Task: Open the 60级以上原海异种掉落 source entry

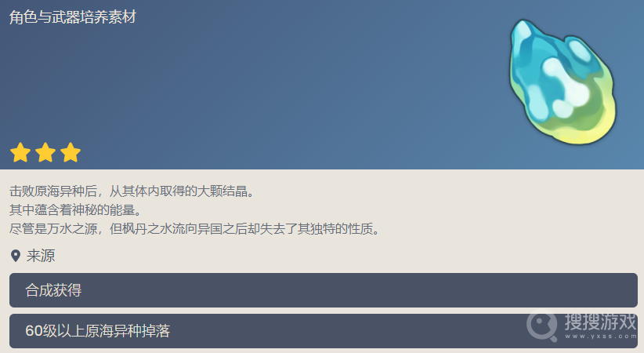Action: (324, 331)
